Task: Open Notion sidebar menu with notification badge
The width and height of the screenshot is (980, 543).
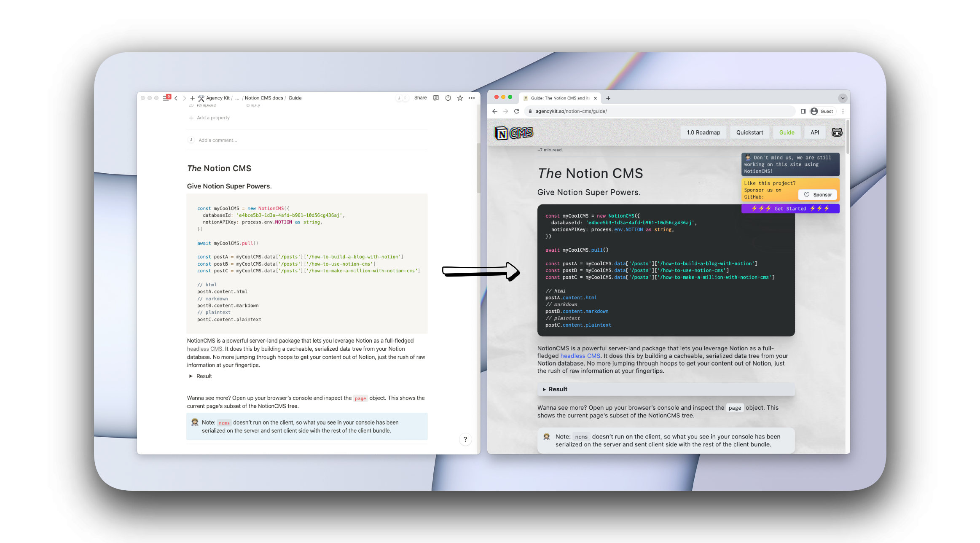Action: click(x=166, y=98)
